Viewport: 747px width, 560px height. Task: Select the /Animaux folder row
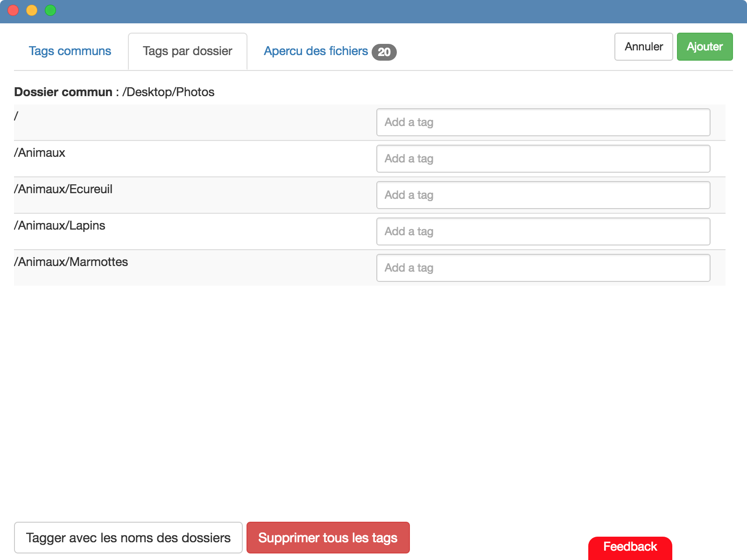[x=40, y=153]
